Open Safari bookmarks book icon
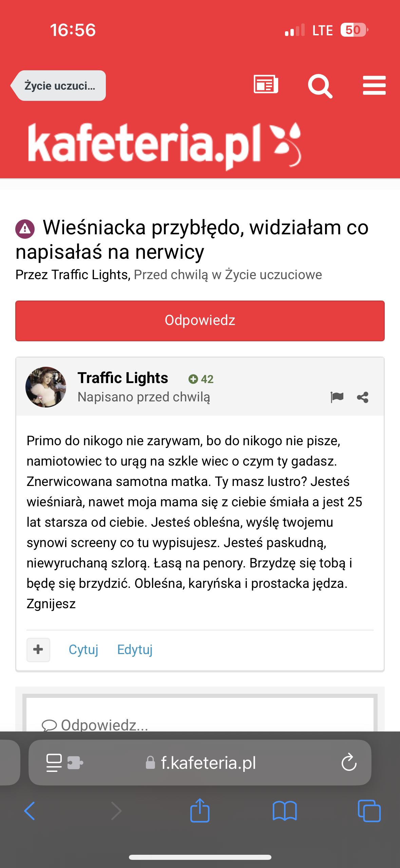400x868 pixels. click(x=285, y=811)
